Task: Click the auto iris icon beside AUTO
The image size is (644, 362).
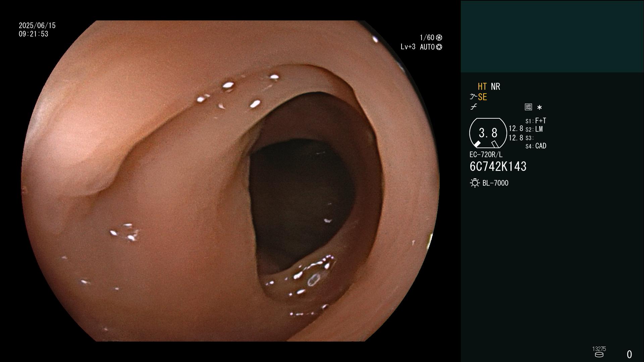Action: pos(439,47)
